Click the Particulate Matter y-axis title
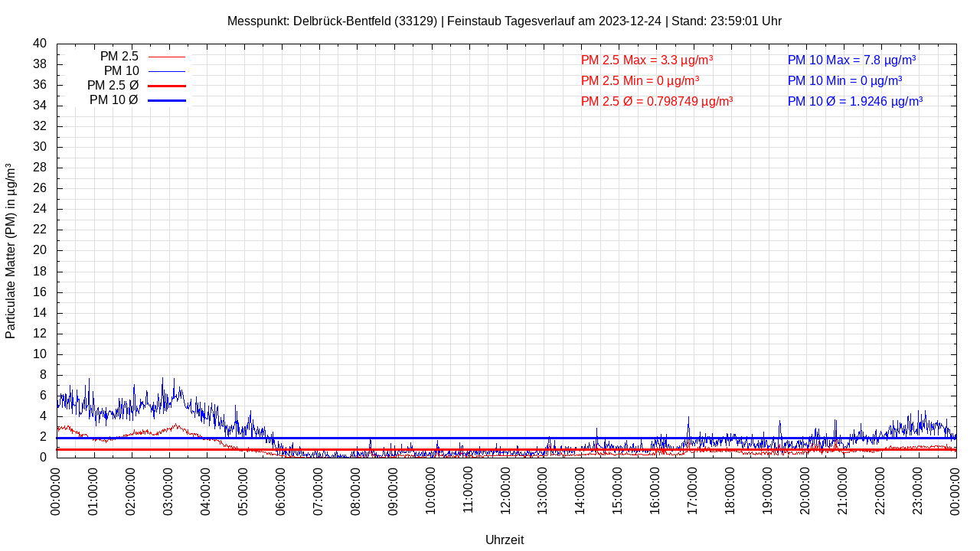The height and width of the screenshot is (551, 980). click(x=11, y=250)
